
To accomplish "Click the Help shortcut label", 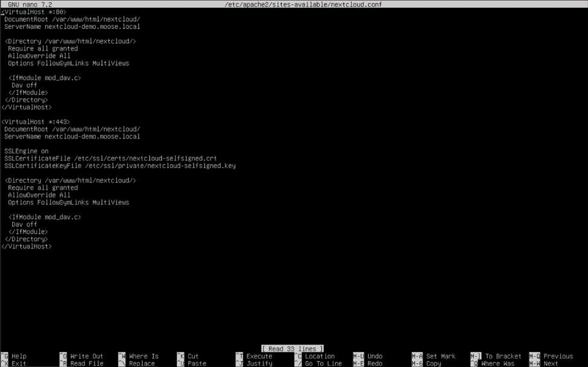I will pyautogui.click(x=19, y=356).
